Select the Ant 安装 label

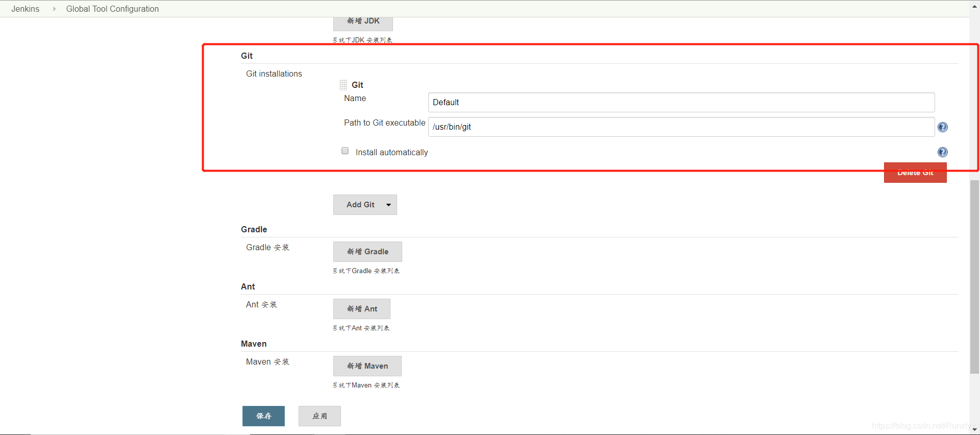point(261,304)
